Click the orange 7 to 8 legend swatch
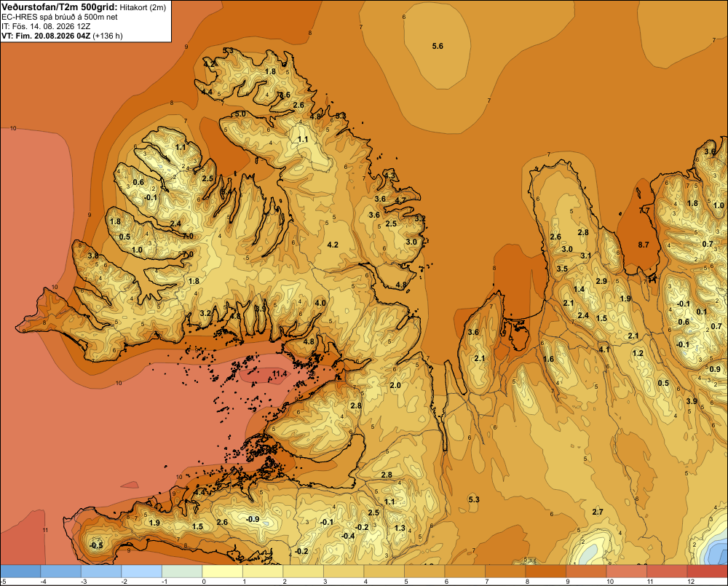Viewport: 728px width, 586px height. (506, 571)
